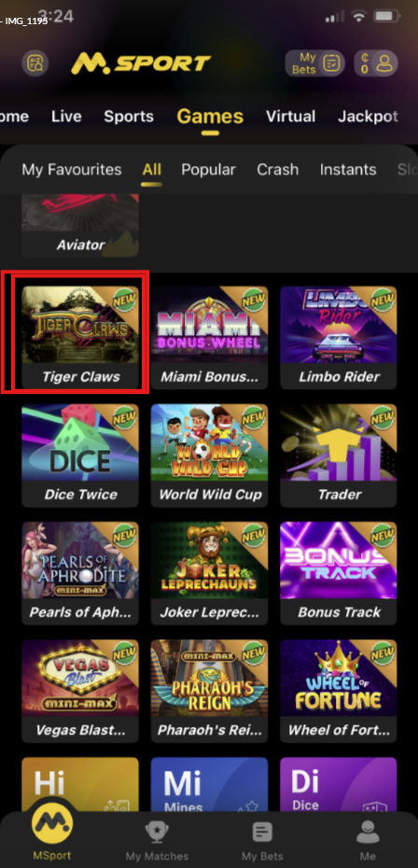The width and height of the screenshot is (418, 868).
Task: Switch to the Sports tab
Action: (129, 117)
